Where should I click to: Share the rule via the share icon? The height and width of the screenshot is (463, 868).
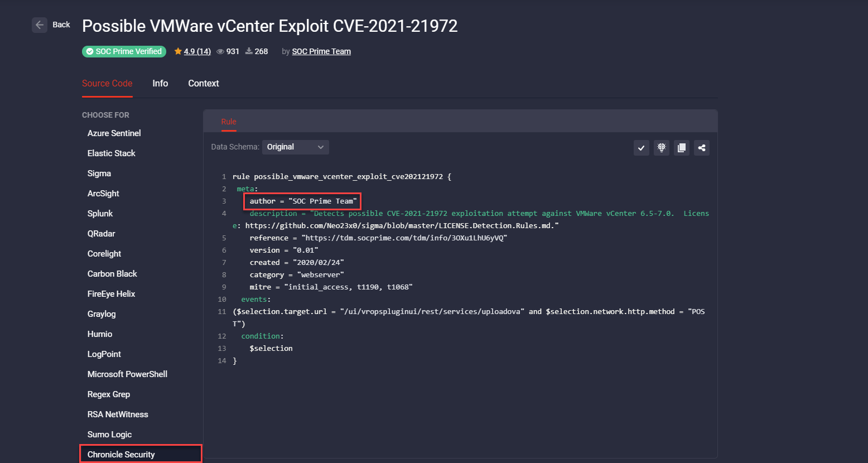pyautogui.click(x=702, y=148)
